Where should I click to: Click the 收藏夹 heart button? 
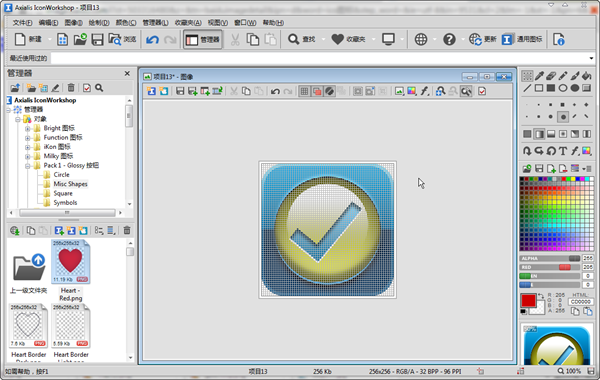pos(348,39)
